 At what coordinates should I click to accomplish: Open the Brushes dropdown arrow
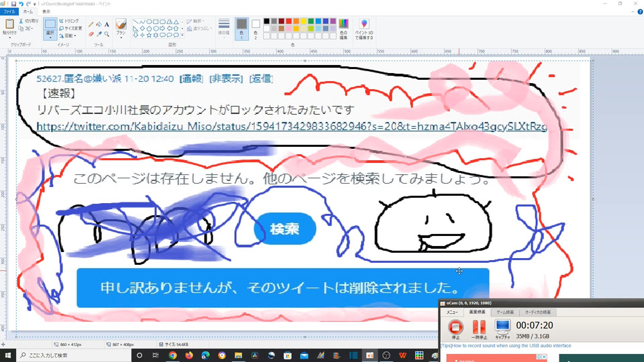tap(121, 37)
